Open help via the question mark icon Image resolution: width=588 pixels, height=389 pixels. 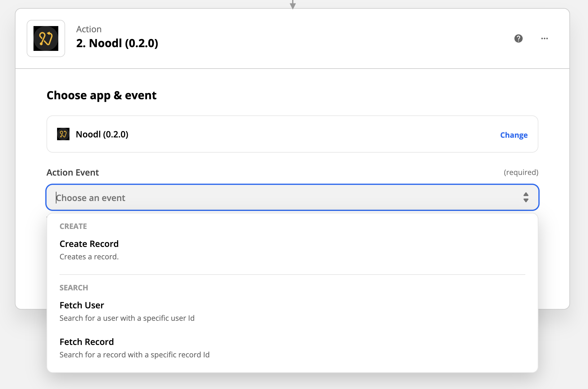[x=518, y=38]
